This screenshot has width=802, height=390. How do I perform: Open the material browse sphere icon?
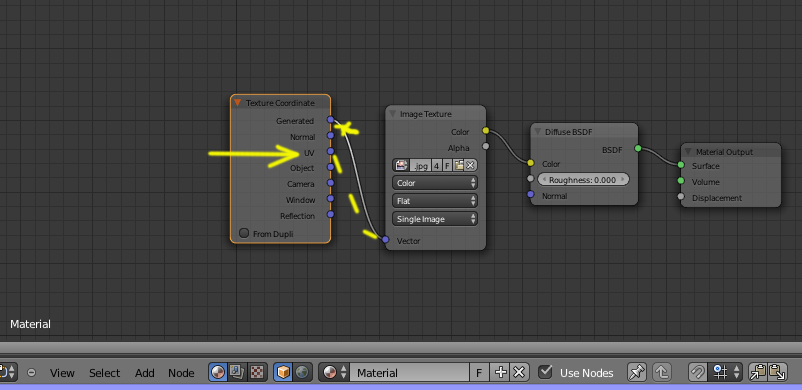point(334,373)
